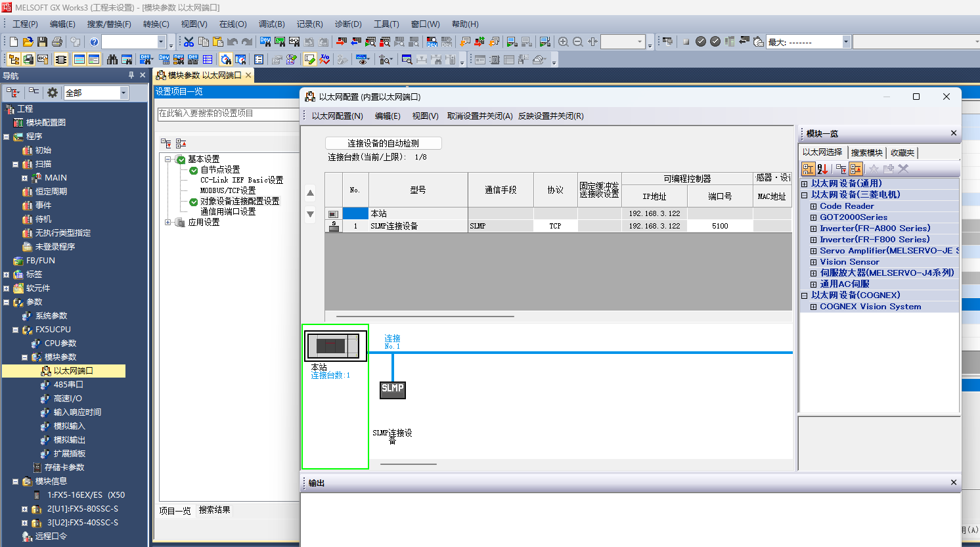Click the Read from PLC blue arrow icon
980x547 pixels.
356,42
